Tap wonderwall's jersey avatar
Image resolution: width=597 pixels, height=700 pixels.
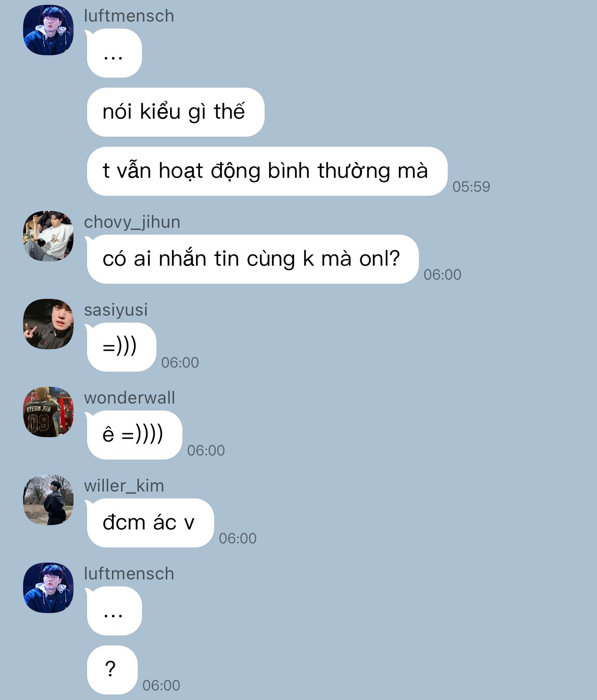click(x=48, y=412)
